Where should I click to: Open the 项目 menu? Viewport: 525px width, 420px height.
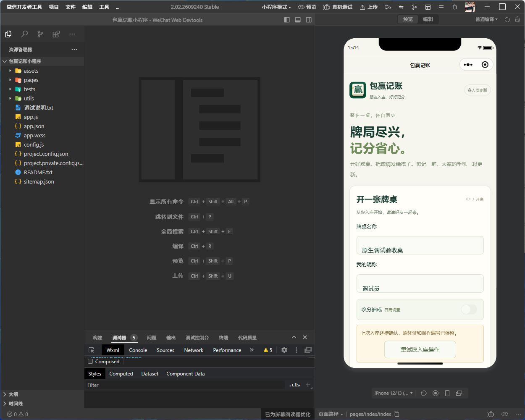pos(54,7)
